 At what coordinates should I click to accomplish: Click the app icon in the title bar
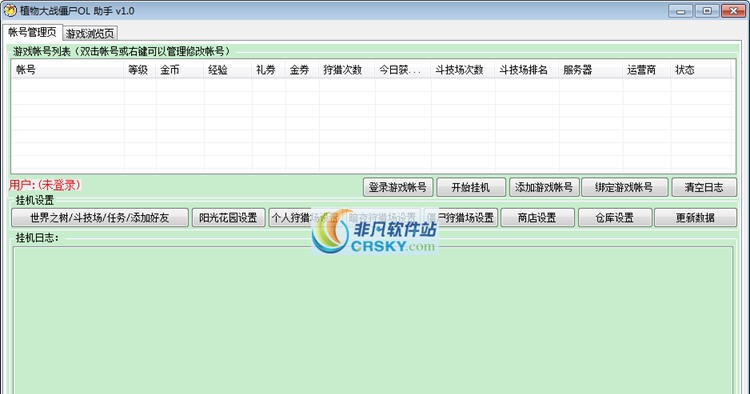coord(10,10)
